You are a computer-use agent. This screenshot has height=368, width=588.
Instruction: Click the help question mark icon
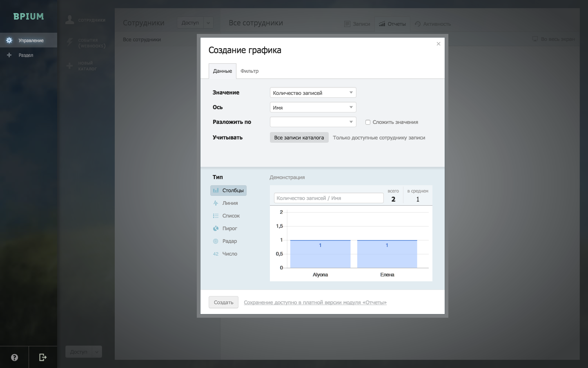pos(14,357)
